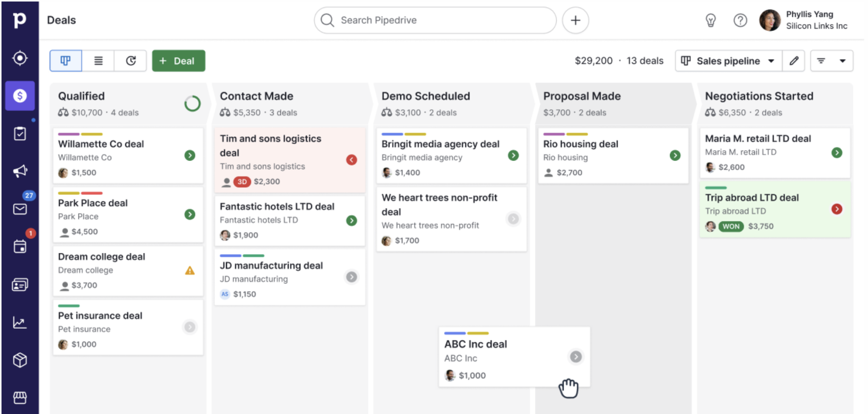Click the $6,350 Negotiations Started total
This screenshot has height=414, width=868.
[732, 113]
